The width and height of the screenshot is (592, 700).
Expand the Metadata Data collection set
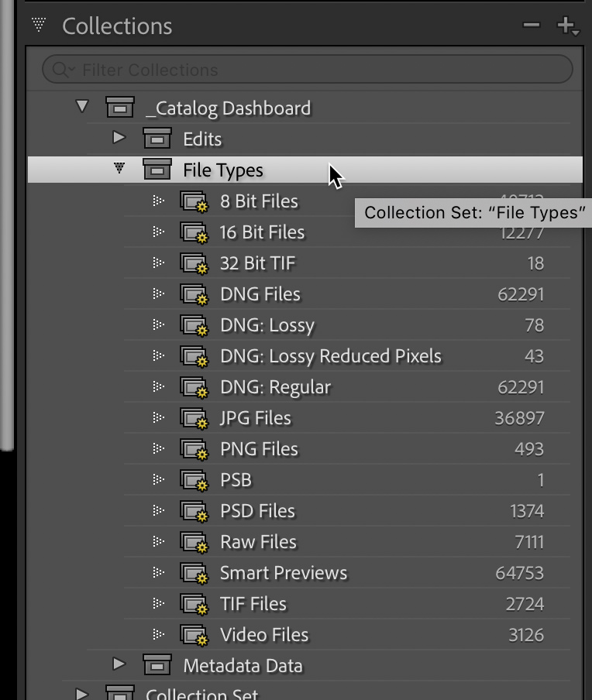pyautogui.click(x=119, y=664)
